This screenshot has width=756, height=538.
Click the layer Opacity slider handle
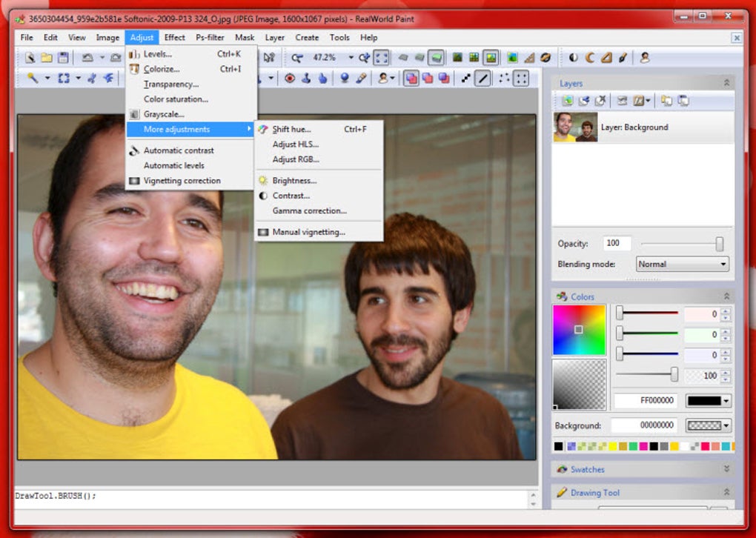[720, 244]
